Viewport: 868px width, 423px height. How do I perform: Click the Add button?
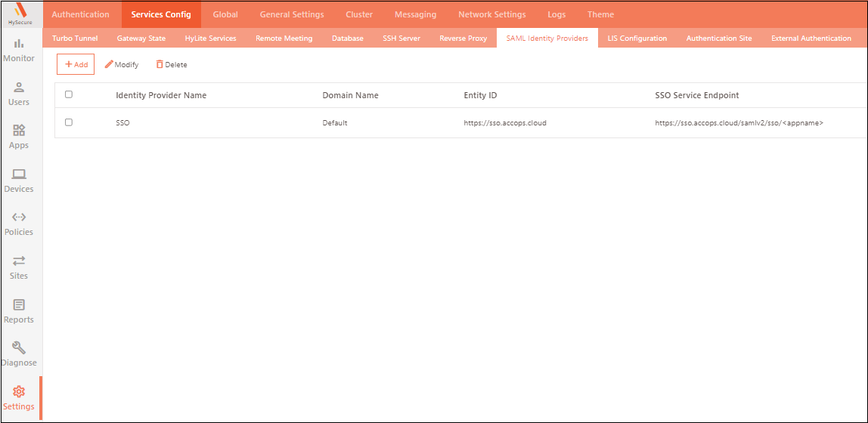click(76, 65)
